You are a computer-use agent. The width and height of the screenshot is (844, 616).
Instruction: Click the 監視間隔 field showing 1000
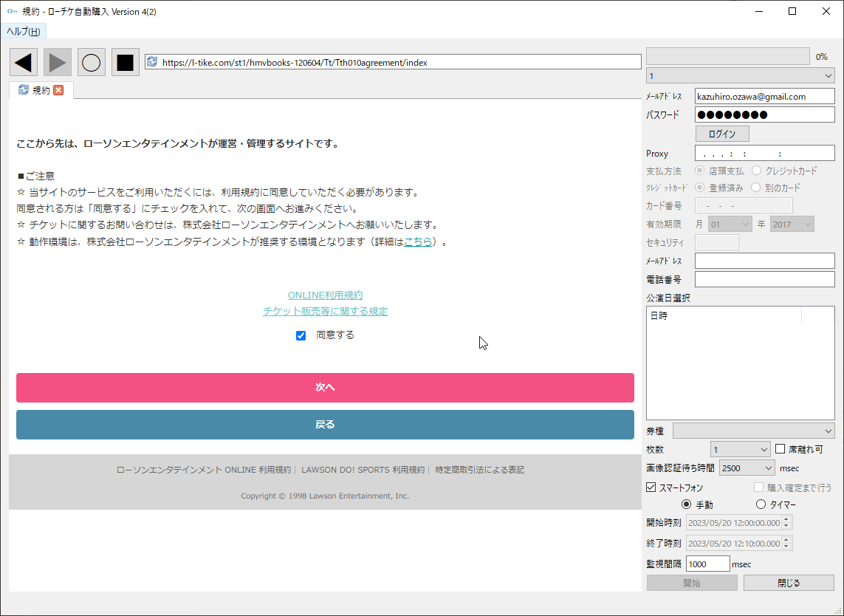tap(708, 564)
